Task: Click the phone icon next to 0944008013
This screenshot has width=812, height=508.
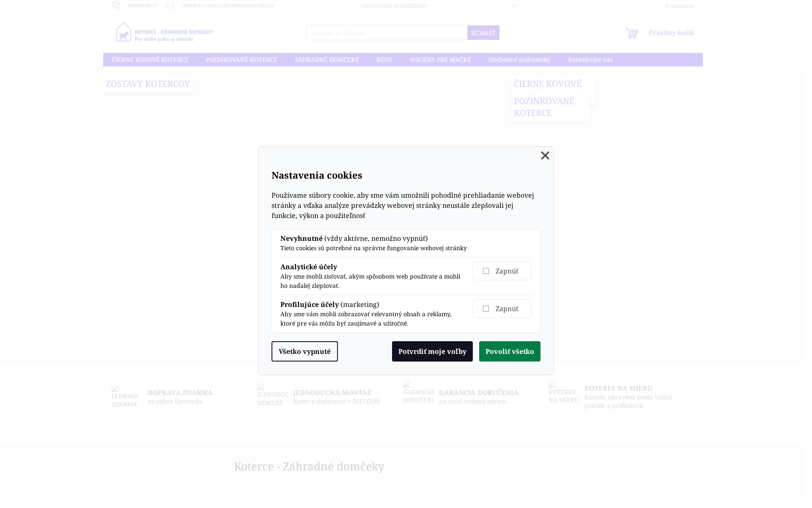Action: pyautogui.click(x=117, y=5)
